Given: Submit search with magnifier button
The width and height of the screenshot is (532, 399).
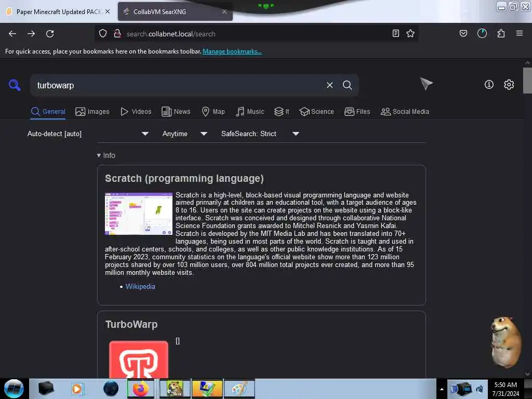Looking at the screenshot, I should 347,85.
